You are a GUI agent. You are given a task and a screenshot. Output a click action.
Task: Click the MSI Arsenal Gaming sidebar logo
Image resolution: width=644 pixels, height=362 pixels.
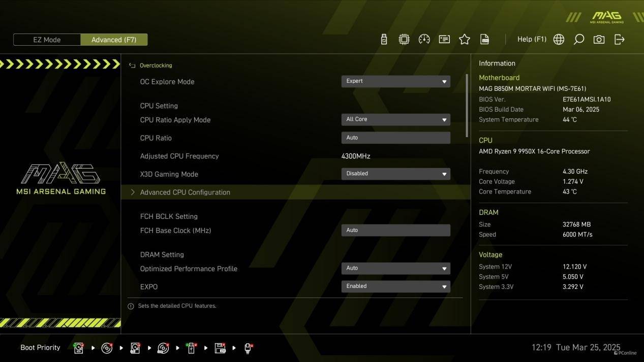(x=61, y=179)
